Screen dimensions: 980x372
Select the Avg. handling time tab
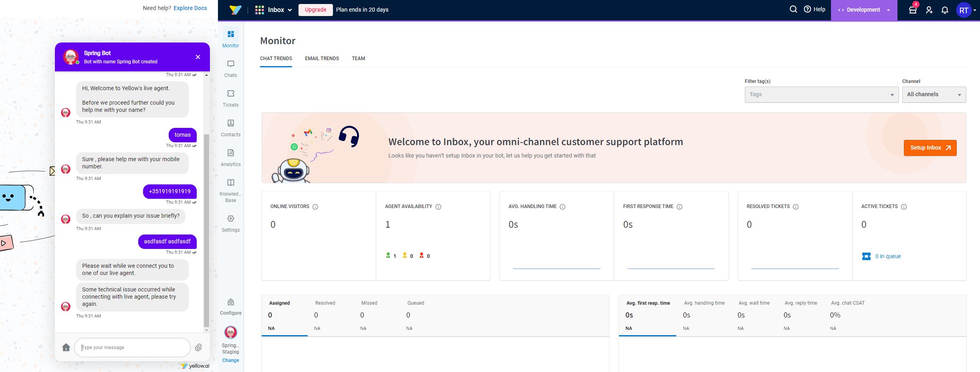point(704,315)
